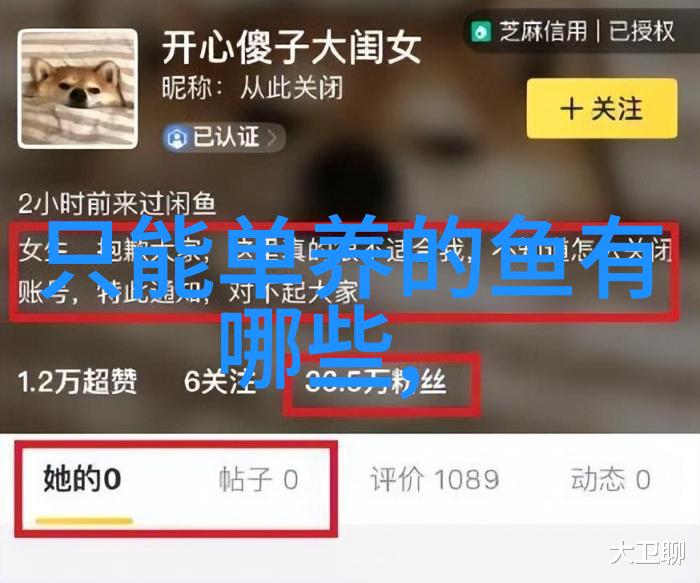Open the 6关注 following list
Viewport: 700px width, 583px height.
click(x=220, y=382)
